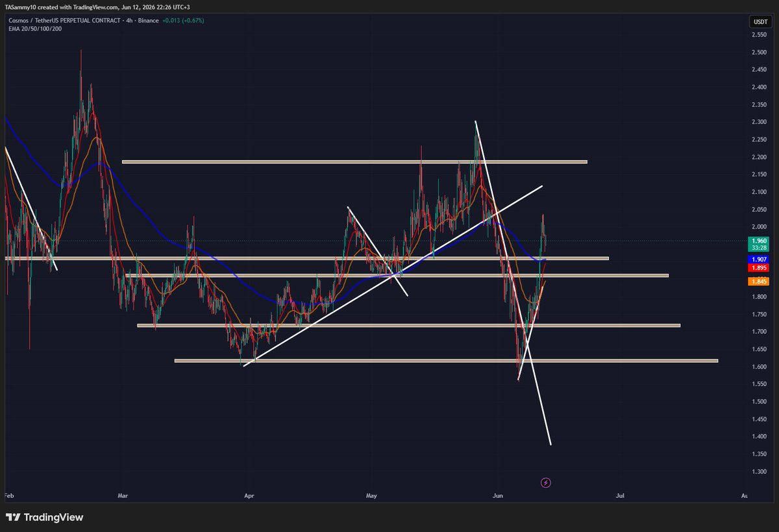Open the USDT currency selector

760,22
